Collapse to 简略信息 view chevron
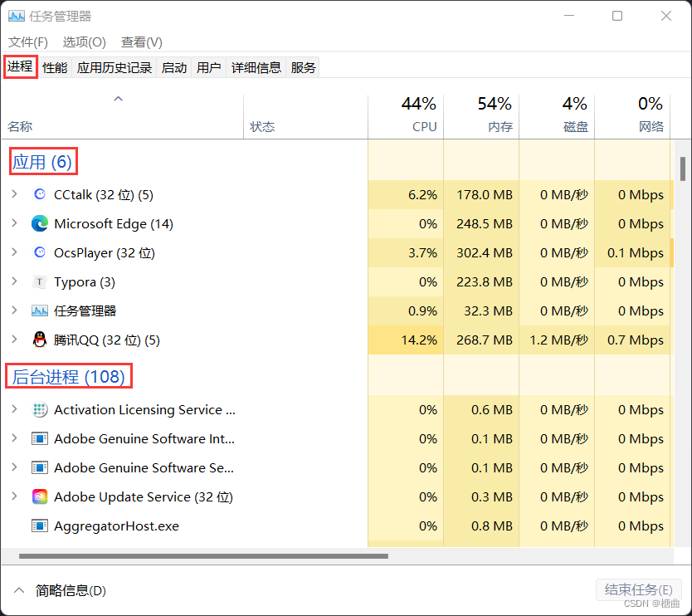 coord(19,590)
